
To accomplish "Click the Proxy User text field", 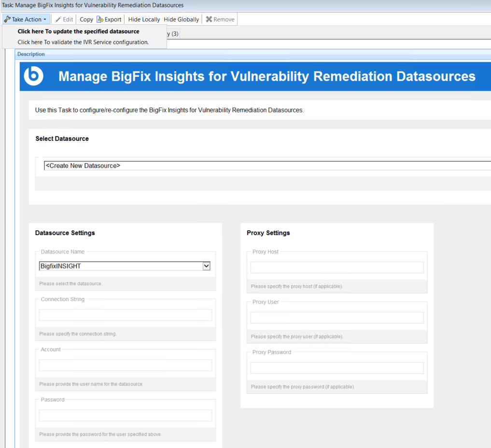I will click(337, 318).
